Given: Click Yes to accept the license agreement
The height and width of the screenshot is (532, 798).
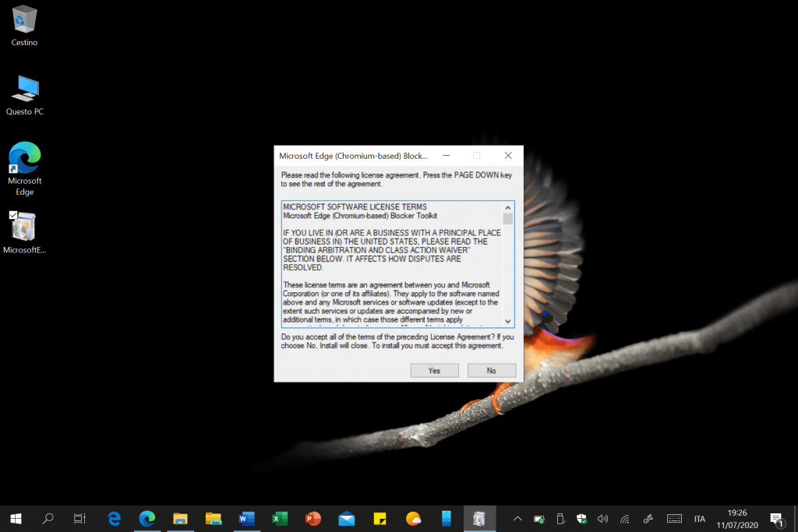Looking at the screenshot, I should coord(434,371).
